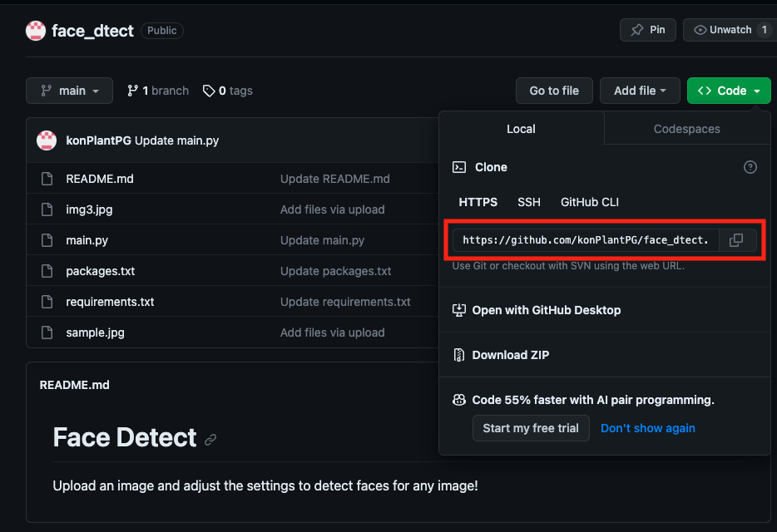View the 1 branch list
The height and width of the screenshot is (532, 777).
158,91
